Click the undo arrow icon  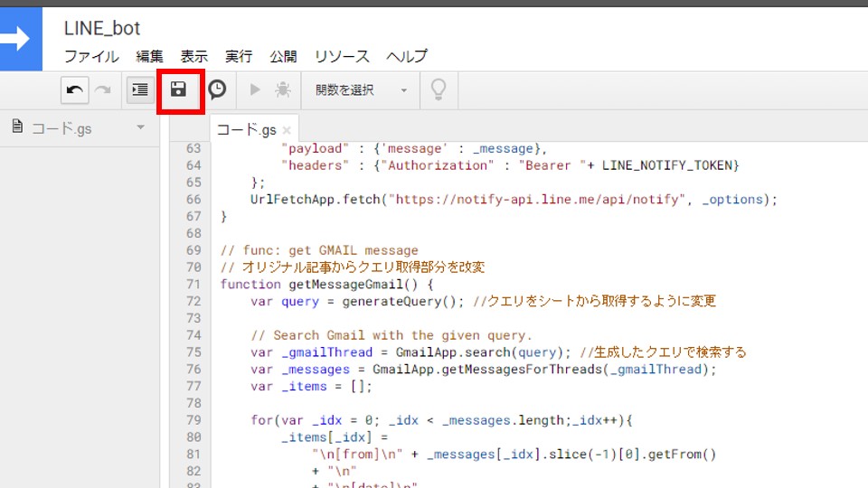(75, 89)
